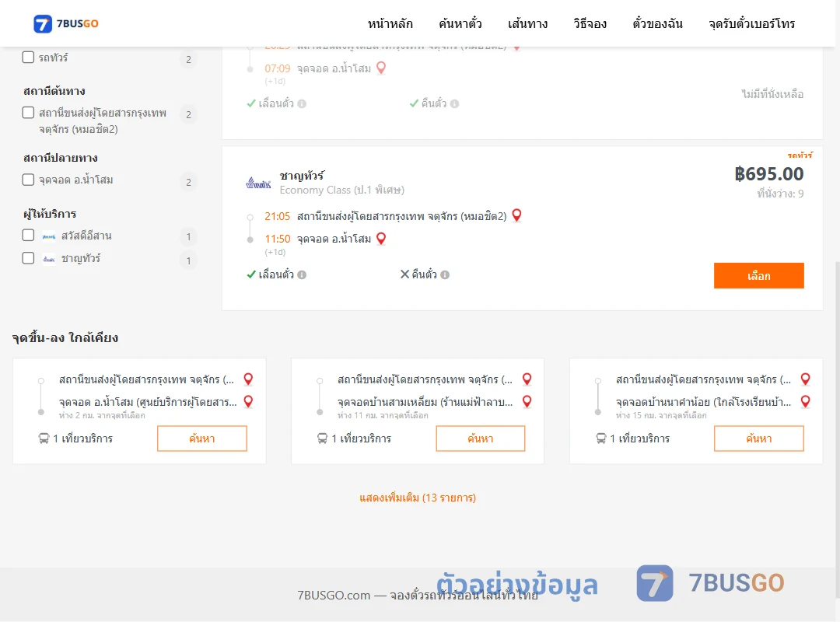The width and height of the screenshot is (840, 622).
Task: Show คืนตั๋ว info icon on ชาญทัวร์ card
Action: pyautogui.click(x=445, y=274)
